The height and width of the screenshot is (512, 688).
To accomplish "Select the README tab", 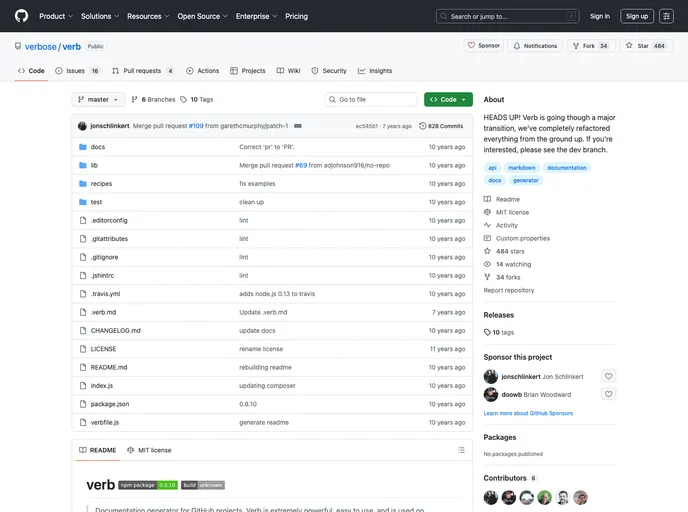I will (x=97, y=450).
